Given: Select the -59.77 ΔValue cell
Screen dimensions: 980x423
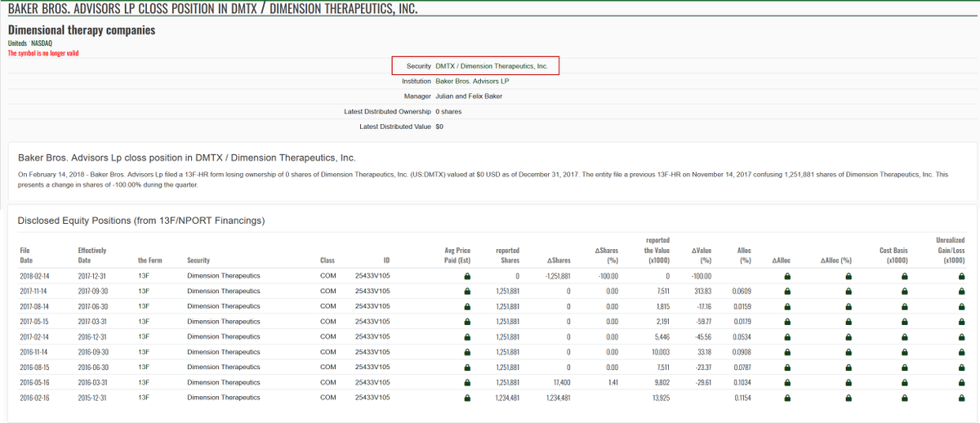Looking at the screenshot, I should coord(702,322).
